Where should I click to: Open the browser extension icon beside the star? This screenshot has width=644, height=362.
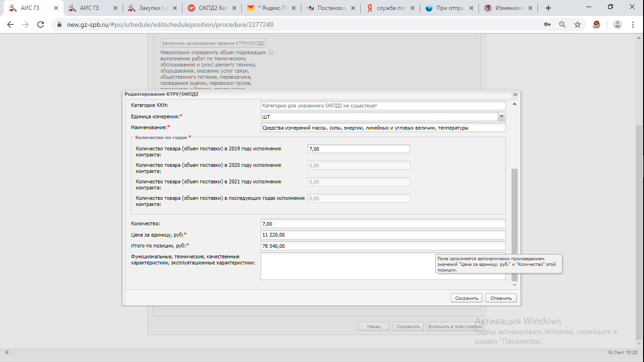(596, 25)
